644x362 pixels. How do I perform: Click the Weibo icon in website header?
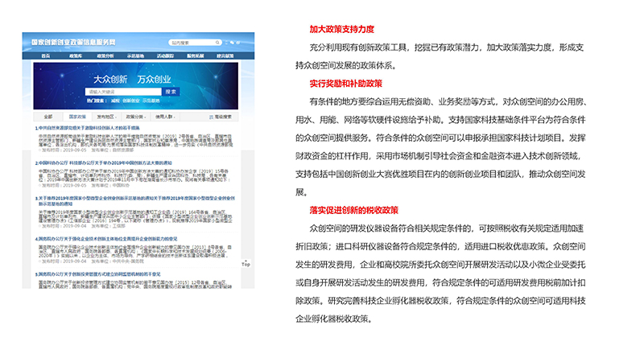(x=238, y=43)
